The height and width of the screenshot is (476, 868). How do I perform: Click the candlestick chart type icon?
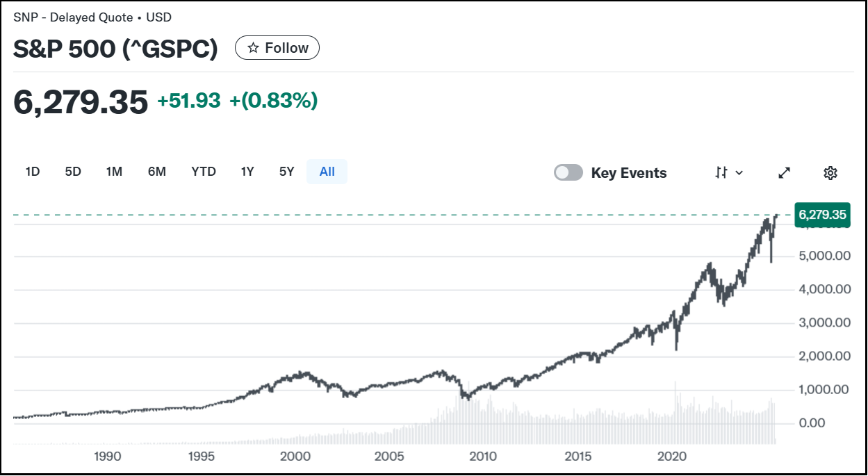point(721,173)
